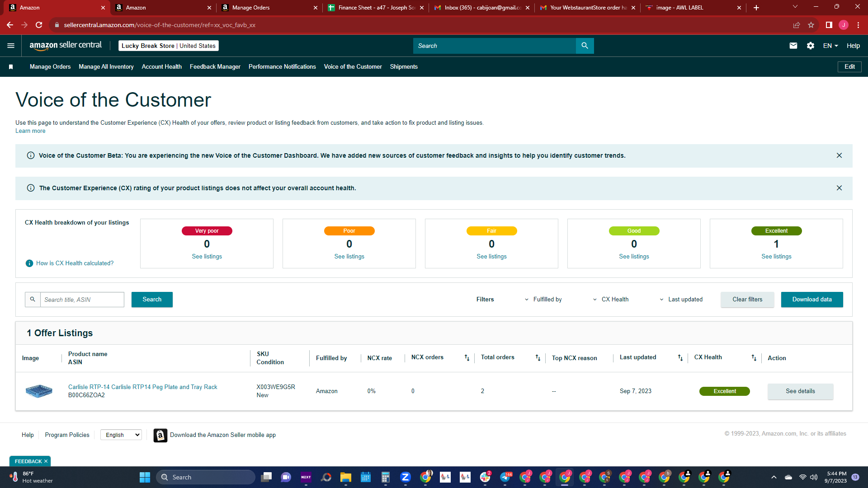Open the Calculator app in taskbar
Viewport: 868px width, 488px height.
(386, 477)
